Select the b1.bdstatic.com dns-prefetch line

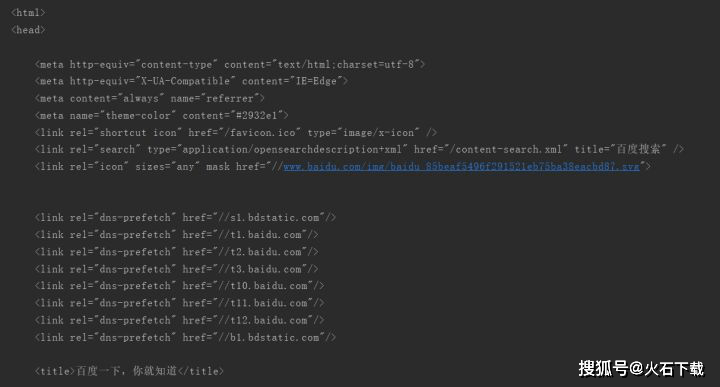tap(185, 337)
